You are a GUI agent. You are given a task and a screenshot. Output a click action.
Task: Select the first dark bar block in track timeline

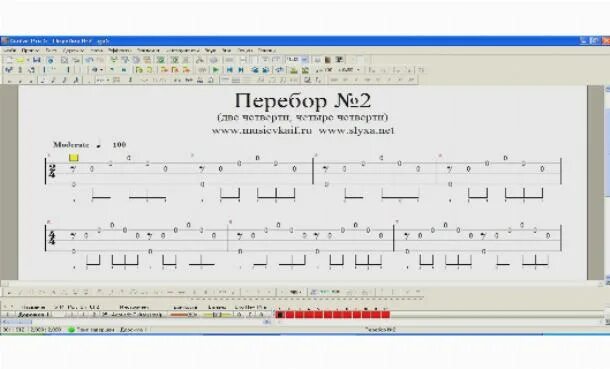tap(280, 315)
